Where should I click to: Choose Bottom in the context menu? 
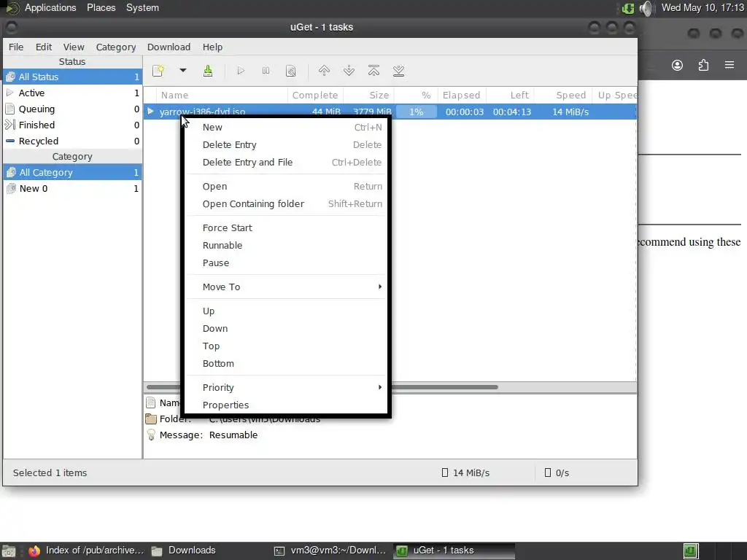tap(286, 363)
